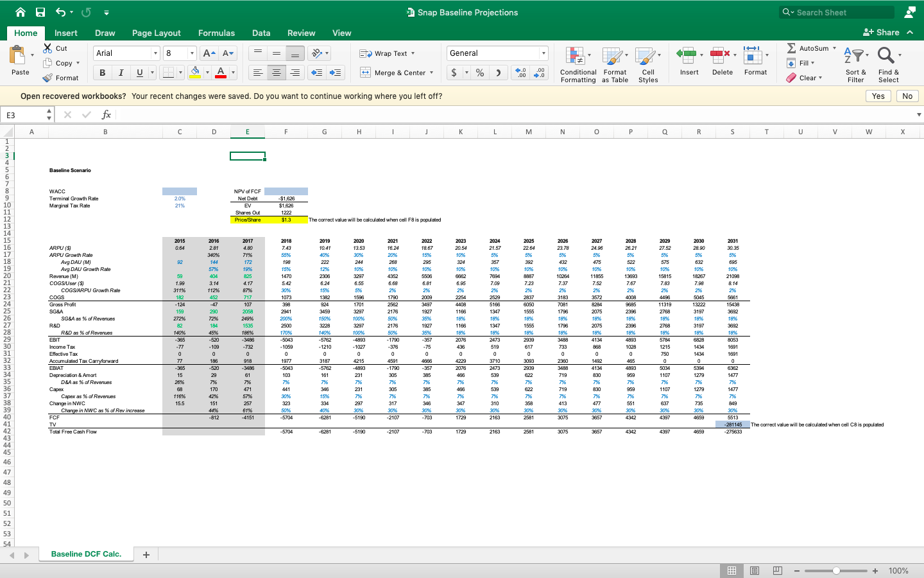Click the Increase Indent icon
The width and height of the screenshot is (924, 578).
pos(336,73)
